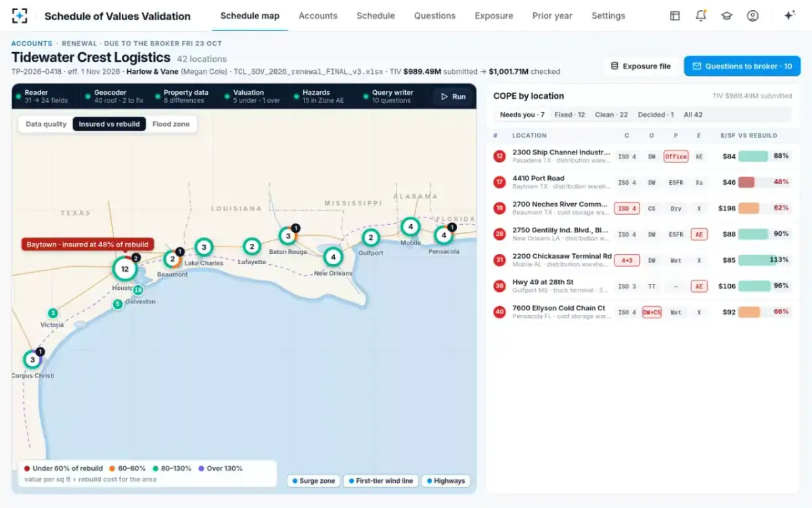Click the Baytown insured at 48% tooltip

coord(87,244)
